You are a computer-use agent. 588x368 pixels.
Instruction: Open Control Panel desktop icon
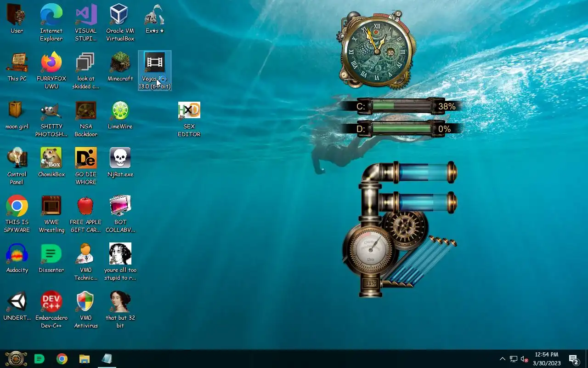click(17, 166)
